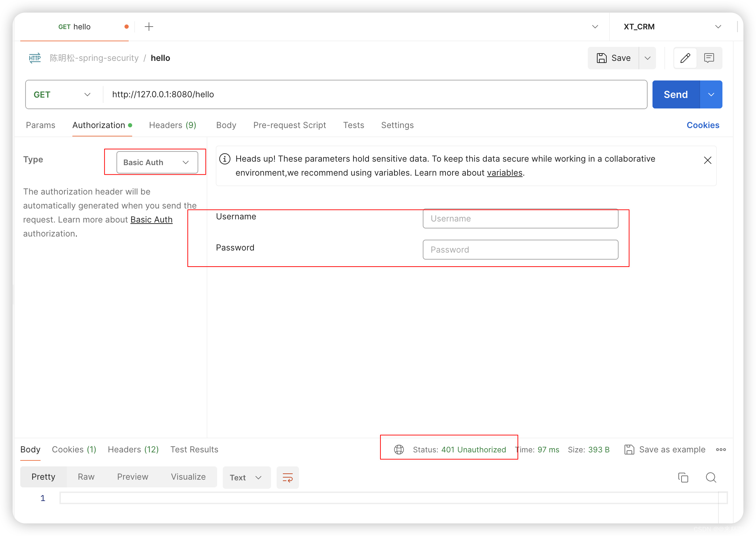756x536 pixels.
Task: Open the response more options ellipsis
Action: coord(721,450)
